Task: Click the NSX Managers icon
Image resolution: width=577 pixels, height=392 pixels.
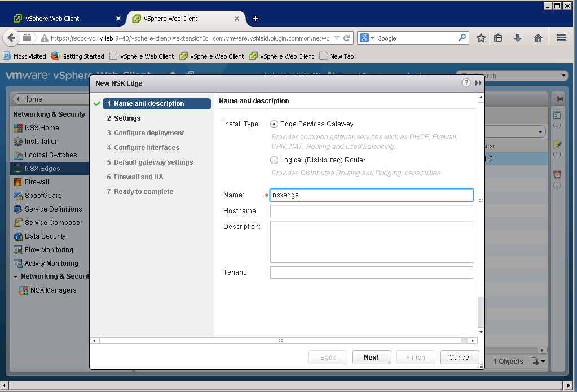Action: (x=24, y=290)
